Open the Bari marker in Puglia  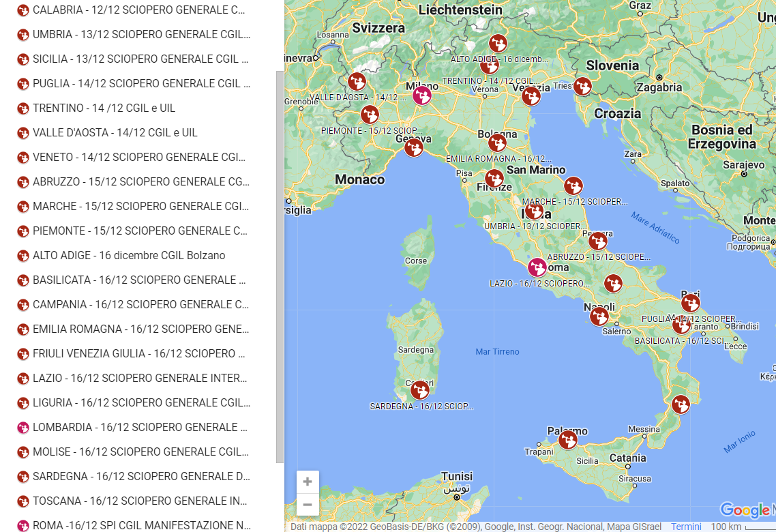tap(691, 303)
